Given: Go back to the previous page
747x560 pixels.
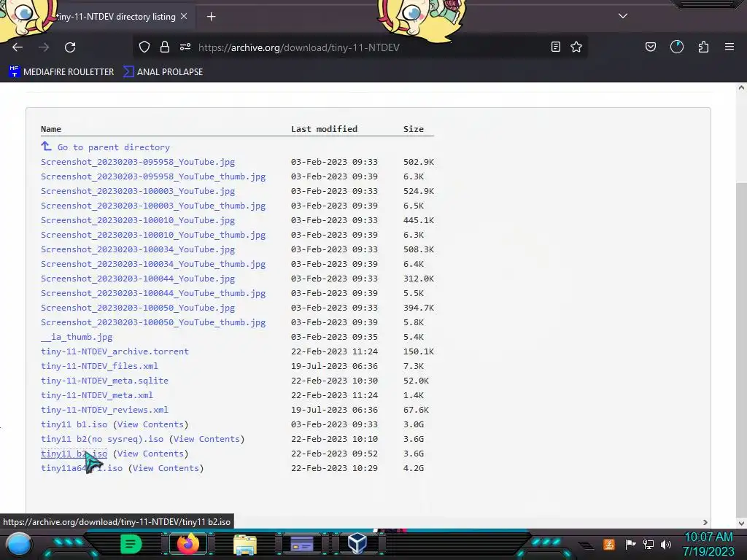Looking at the screenshot, I should [18, 47].
